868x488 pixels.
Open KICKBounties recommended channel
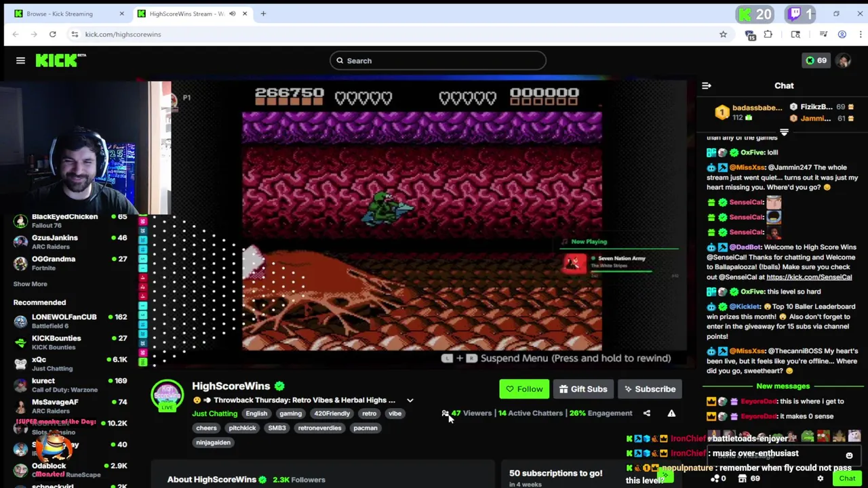[70, 342]
